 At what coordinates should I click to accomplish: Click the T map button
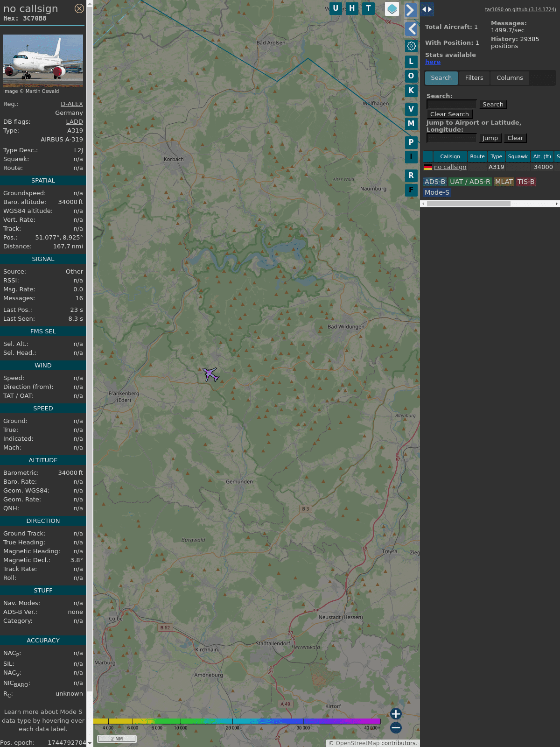click(369, 8)
